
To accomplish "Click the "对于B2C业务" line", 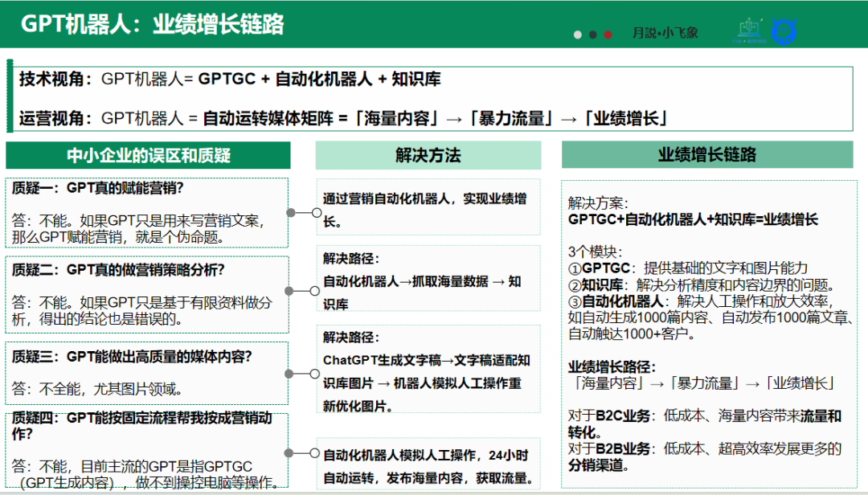I will tap(705, 424).
